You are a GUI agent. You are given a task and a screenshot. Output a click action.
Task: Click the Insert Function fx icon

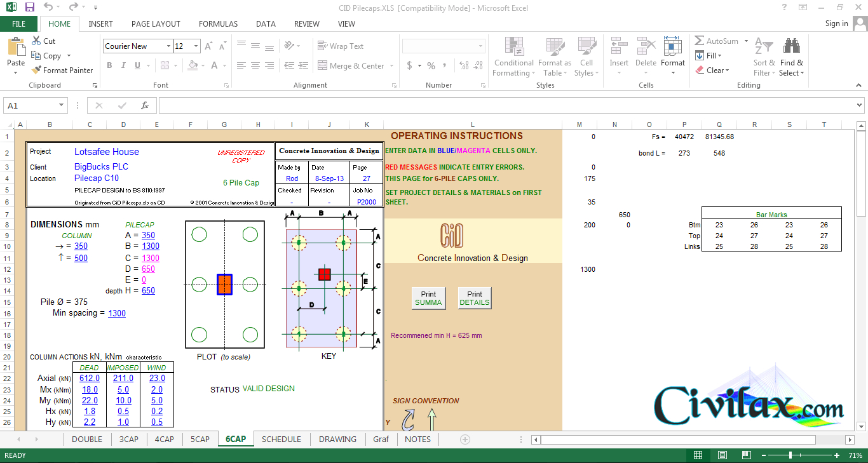(x=145, y=105)
